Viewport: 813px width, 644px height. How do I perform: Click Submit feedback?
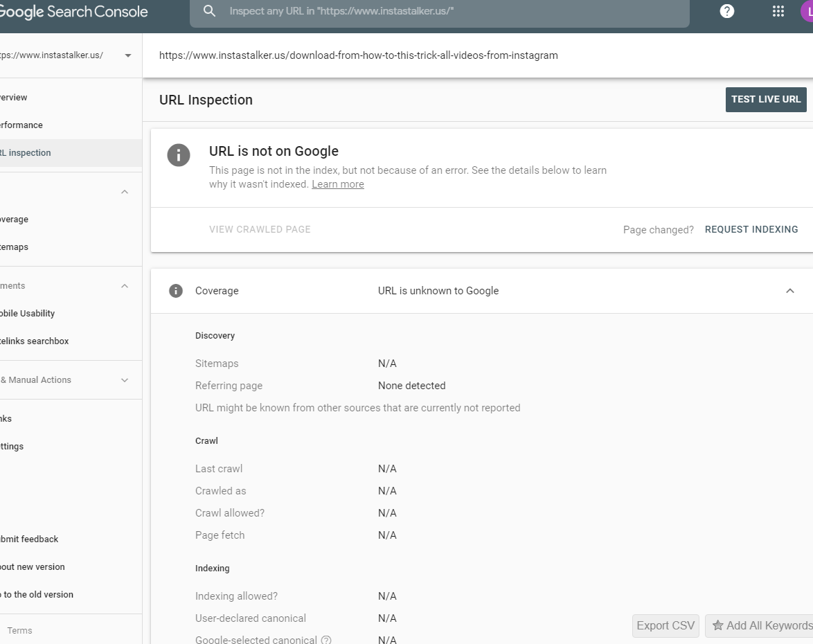click(x=71, y=539)
